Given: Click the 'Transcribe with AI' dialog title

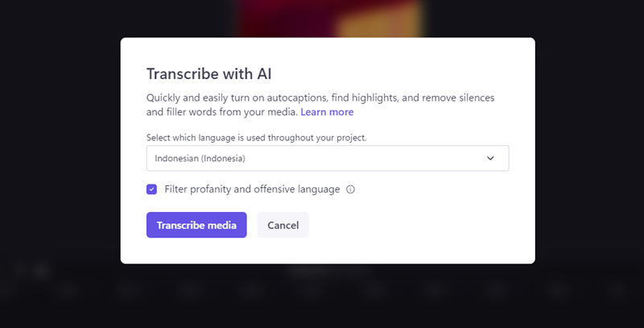Looking at the screenshot, I should [209, 74].
